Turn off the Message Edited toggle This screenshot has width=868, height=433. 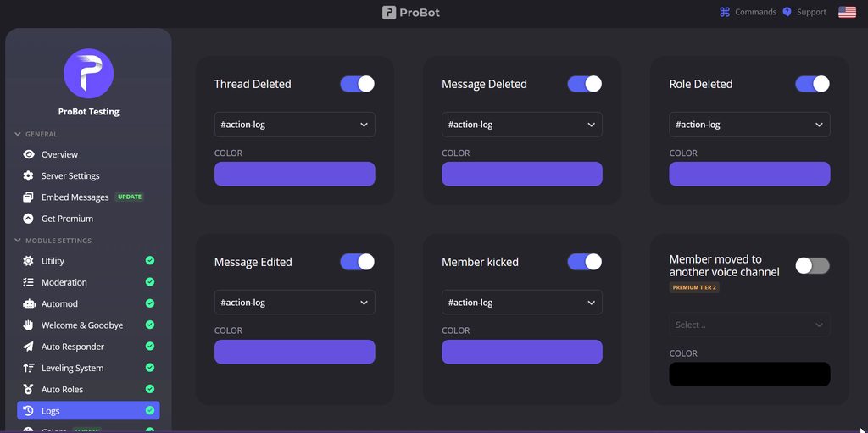[x=357, y=262]
